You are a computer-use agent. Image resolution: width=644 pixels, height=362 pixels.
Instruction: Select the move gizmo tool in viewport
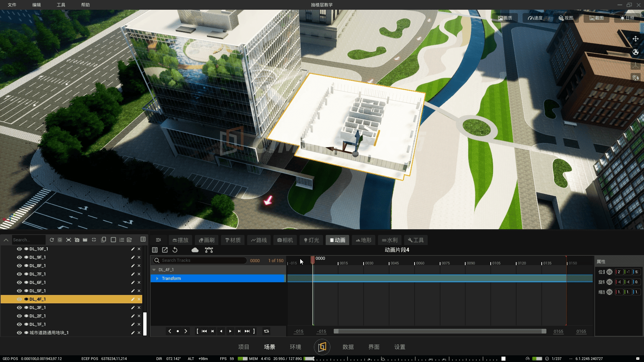(x=635, y=39)
